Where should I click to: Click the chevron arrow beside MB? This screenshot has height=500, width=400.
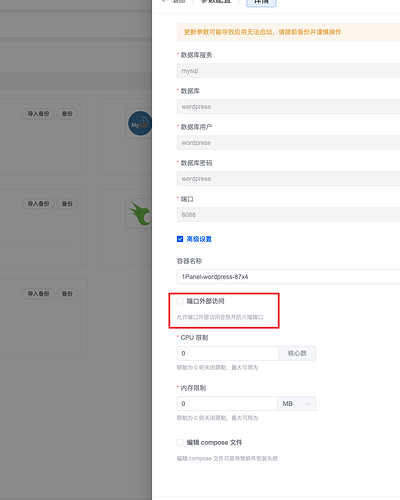point(307,404)
